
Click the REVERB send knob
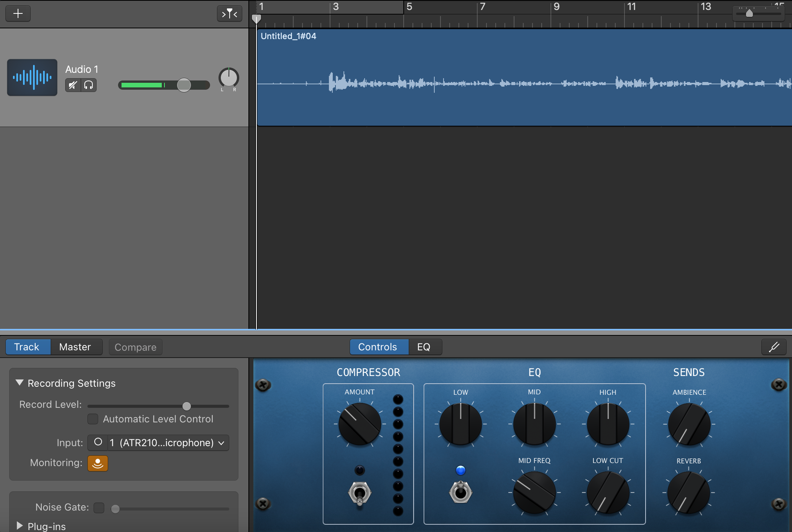[689, 493]
